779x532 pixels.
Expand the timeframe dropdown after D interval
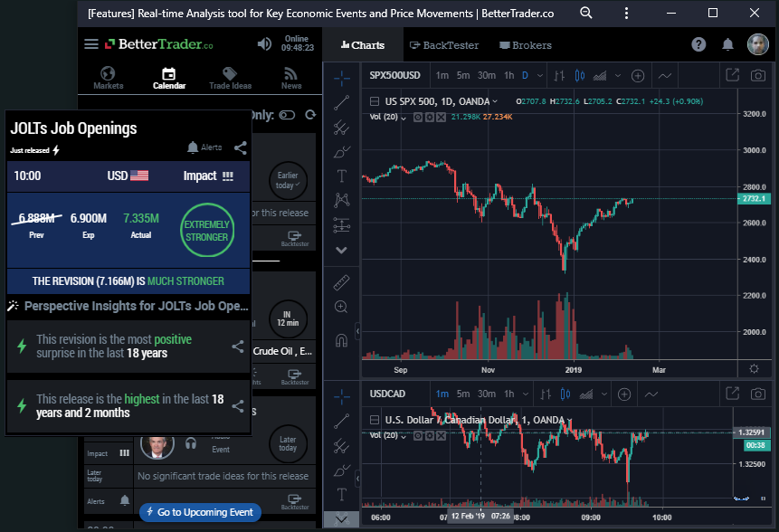[539, 76]
